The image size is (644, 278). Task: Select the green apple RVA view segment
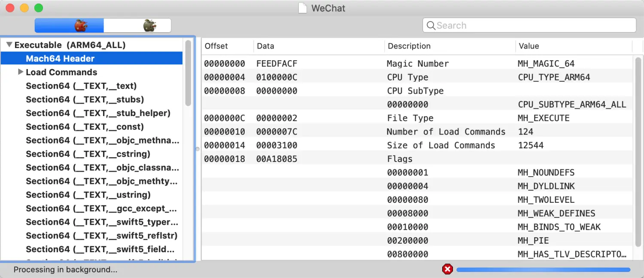click(x=137, y=25)
